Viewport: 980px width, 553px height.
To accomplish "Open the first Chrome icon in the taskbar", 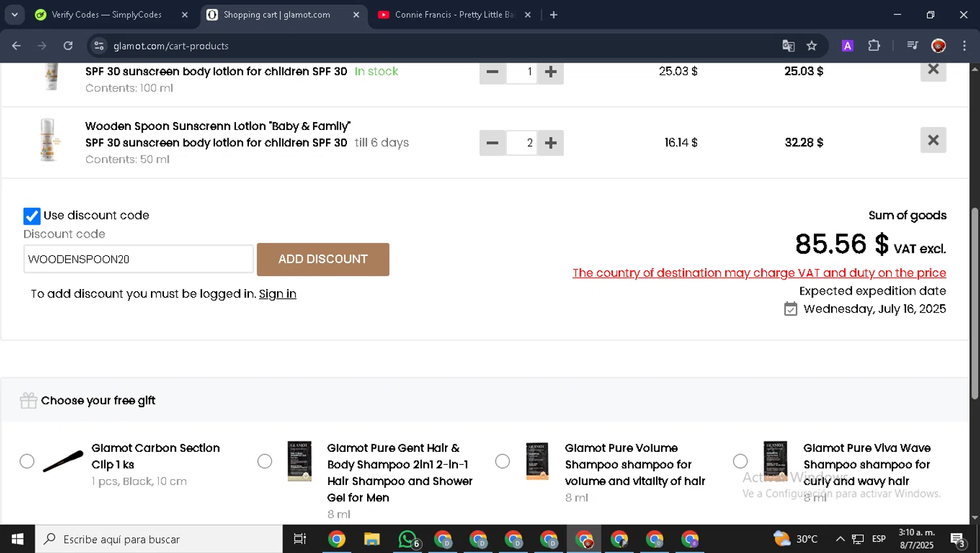I will click(336, 539).
